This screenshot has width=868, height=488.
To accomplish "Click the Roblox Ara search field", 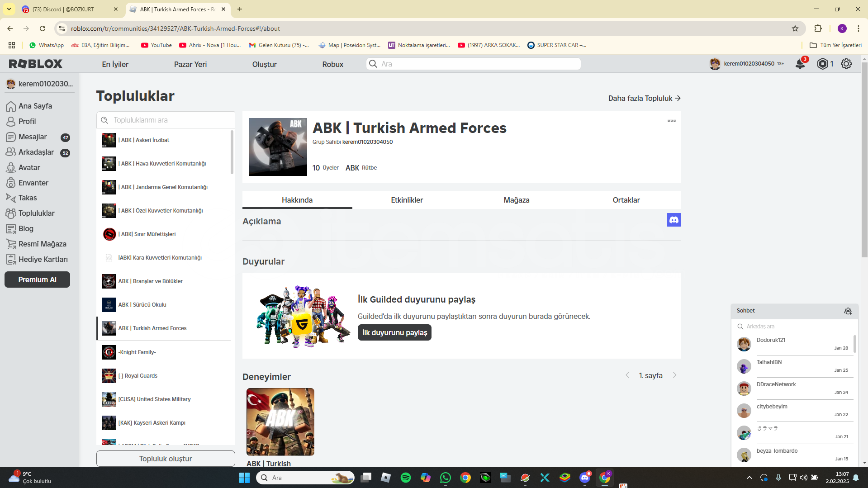I will tap(474, 64).
